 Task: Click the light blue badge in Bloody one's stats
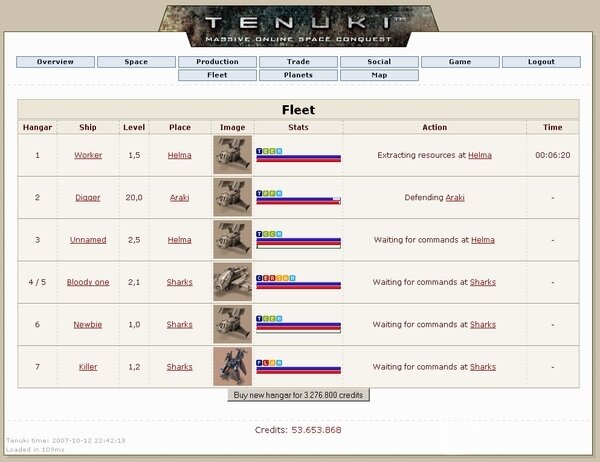pos(292,278)
